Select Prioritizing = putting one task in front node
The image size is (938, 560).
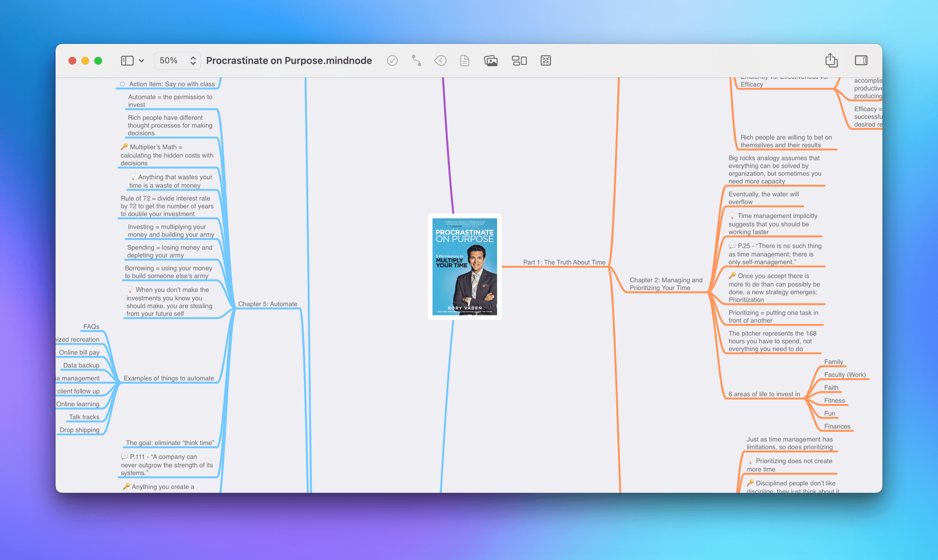773,317
